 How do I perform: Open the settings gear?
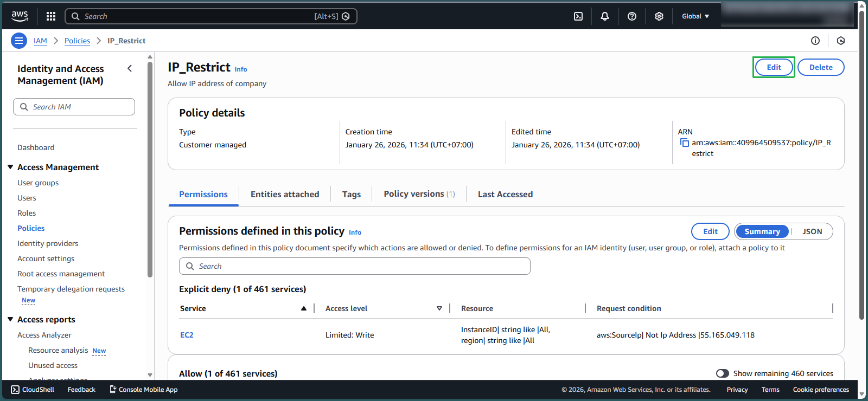tap(659, 16)
